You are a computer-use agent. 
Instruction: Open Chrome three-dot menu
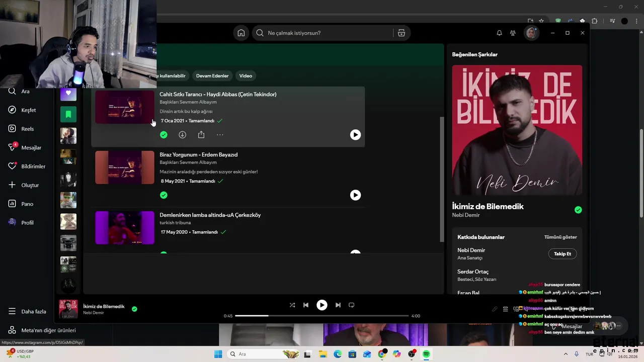point(636,21)
